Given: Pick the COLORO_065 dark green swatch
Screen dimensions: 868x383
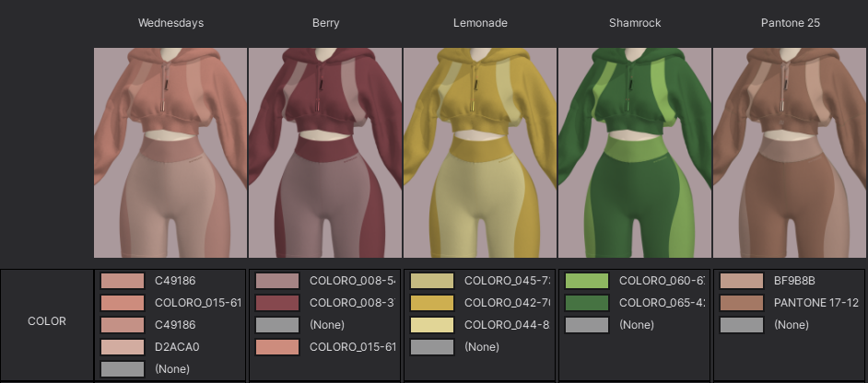Looking at the screenshot, I should pos(587,303).
